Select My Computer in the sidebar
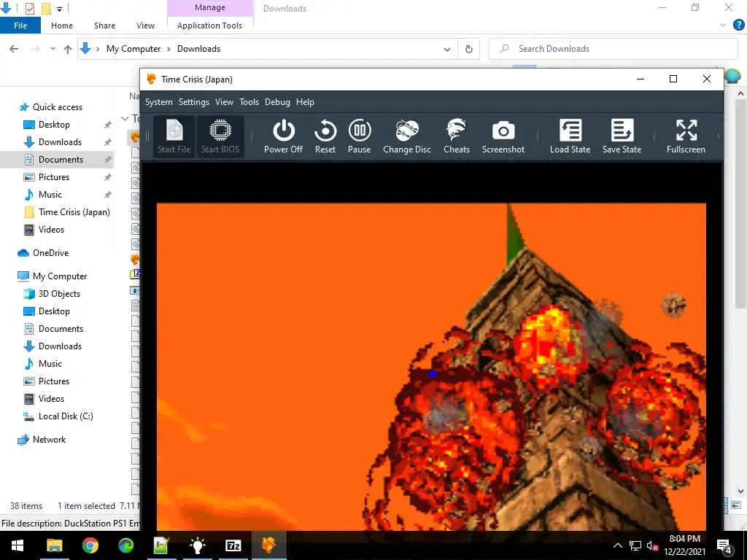Image resolution: width=747 pixels, height=560 pixels. (60, 276)
